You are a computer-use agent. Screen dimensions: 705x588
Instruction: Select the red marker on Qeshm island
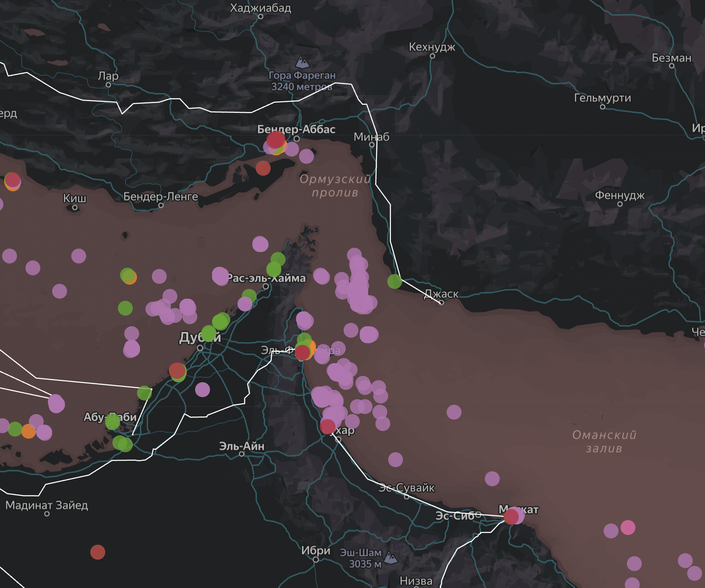click(x=263, y=168)
